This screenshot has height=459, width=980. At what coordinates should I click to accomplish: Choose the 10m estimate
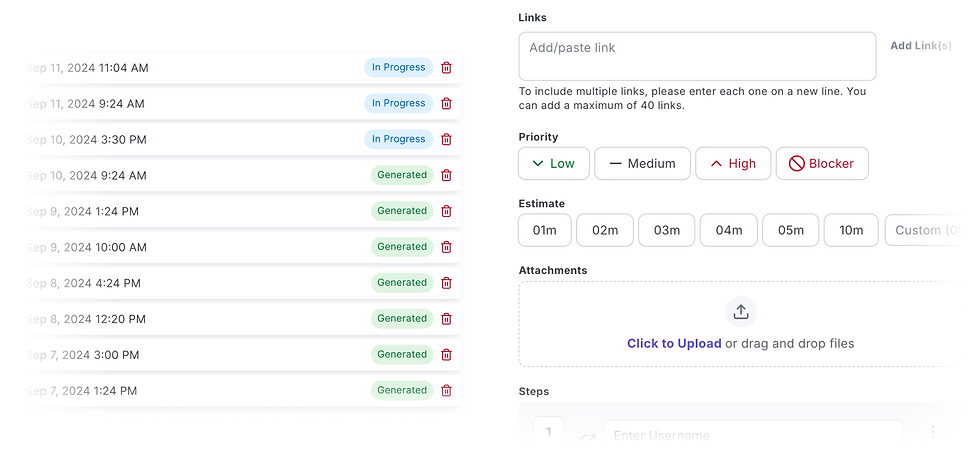[x=851, y=230]
